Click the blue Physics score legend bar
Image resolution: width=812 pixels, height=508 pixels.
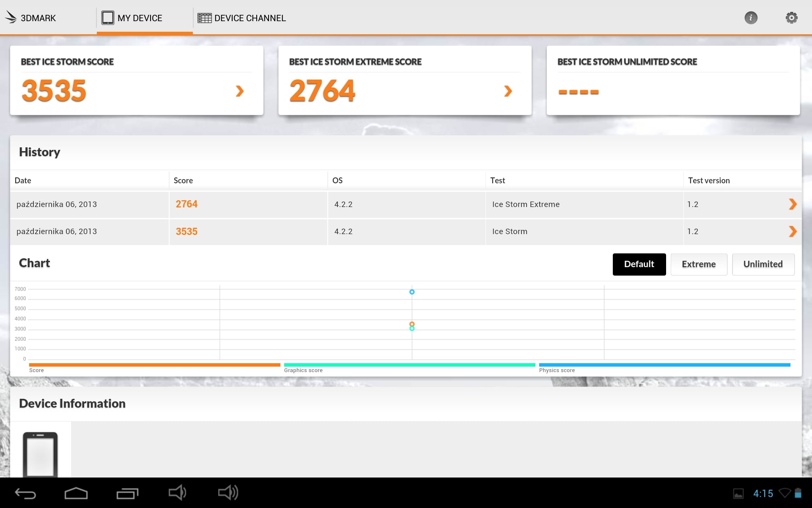click(664, 365)
